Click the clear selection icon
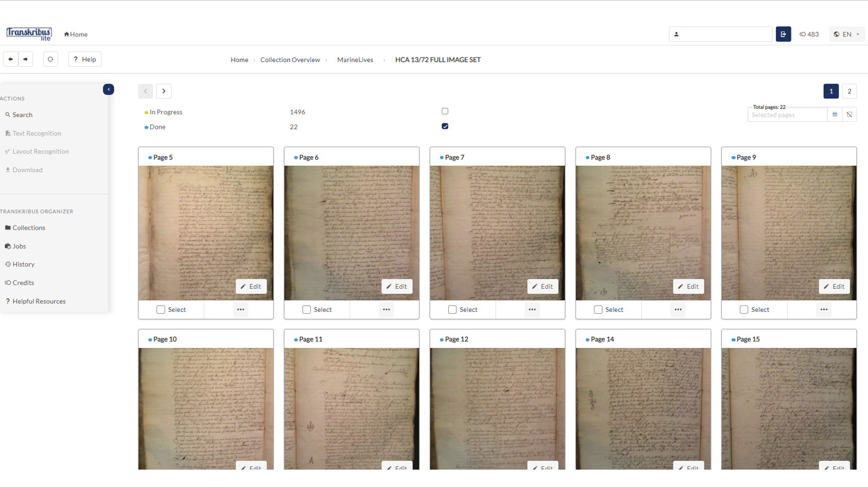 click(849, 115)
